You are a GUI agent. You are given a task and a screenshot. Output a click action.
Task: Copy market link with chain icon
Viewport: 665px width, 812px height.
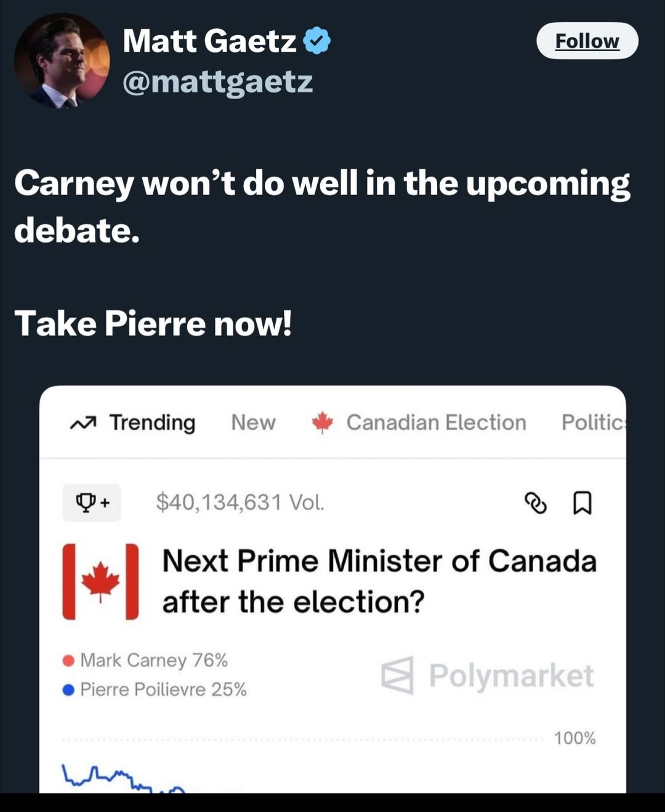[x=535, y=502]
